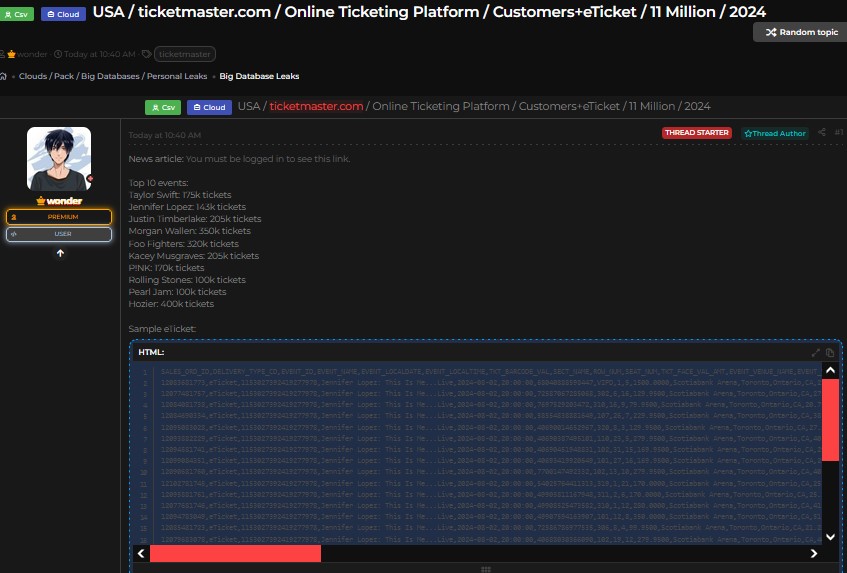Click the code block scroll right arrow

[814, 553]
